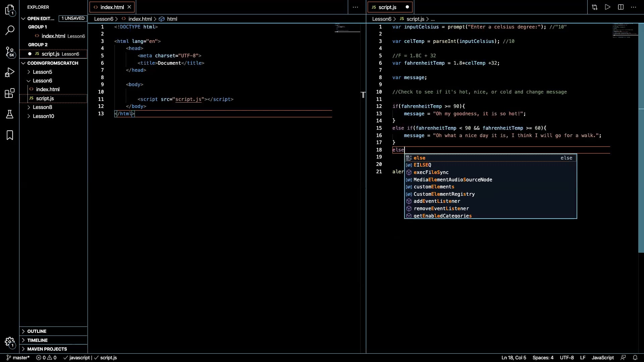Click the unsaved dot on script.js tab
644x362 pixels.
(x=407, y=7)
